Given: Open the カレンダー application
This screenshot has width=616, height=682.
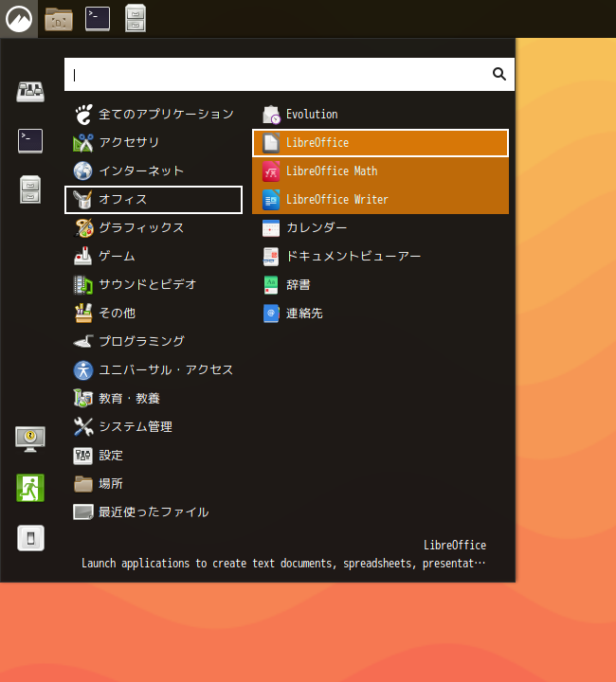Looking at the screenshot, I should click(x=380, y=228).
